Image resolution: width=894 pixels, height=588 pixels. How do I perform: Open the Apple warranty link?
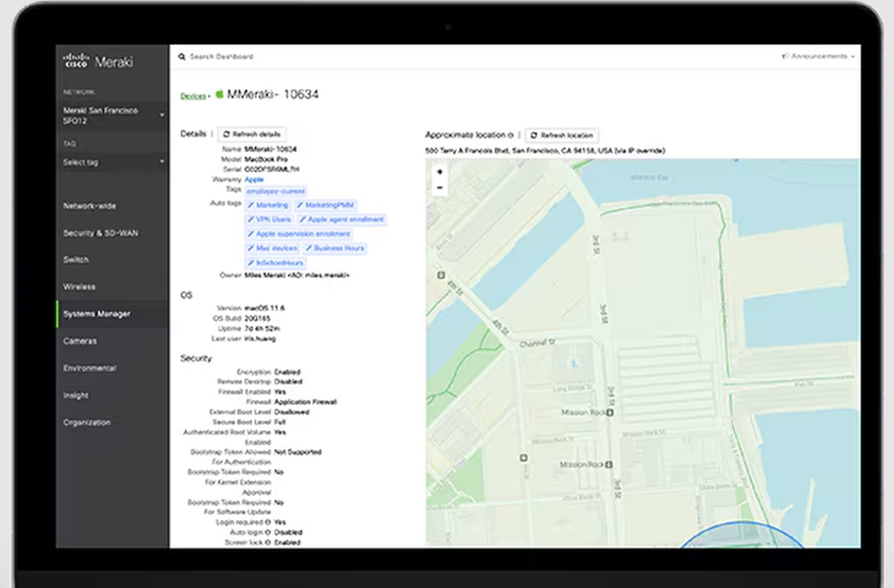point(254,180)
